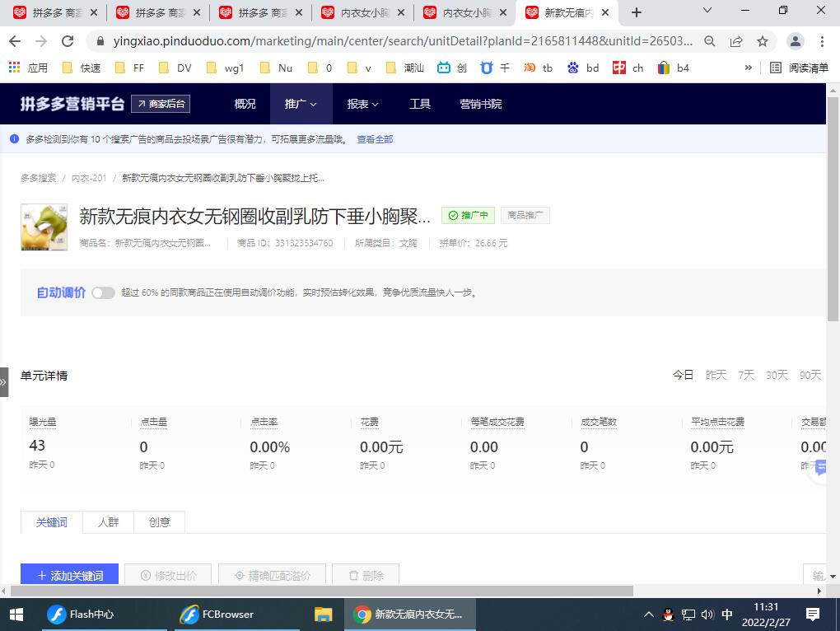840x631 pixels.
Task: Open the Nu bookmark folder
Action: pyautogui.click(x=276, y=68)
